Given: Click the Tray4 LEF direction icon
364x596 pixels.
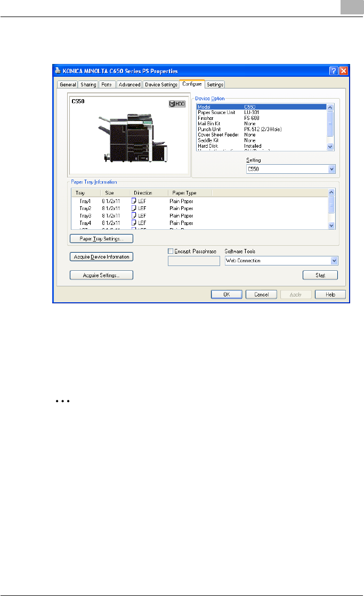Looking at the screenshot, I should [134, 223].
